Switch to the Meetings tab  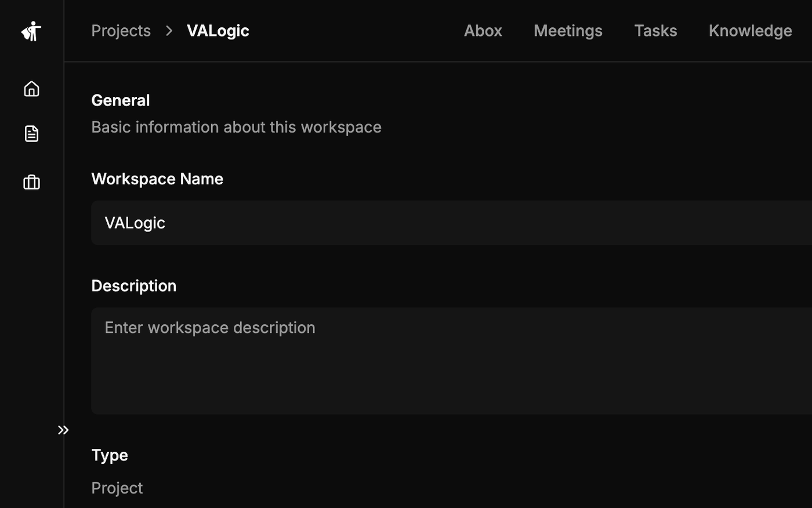(568, 31)
